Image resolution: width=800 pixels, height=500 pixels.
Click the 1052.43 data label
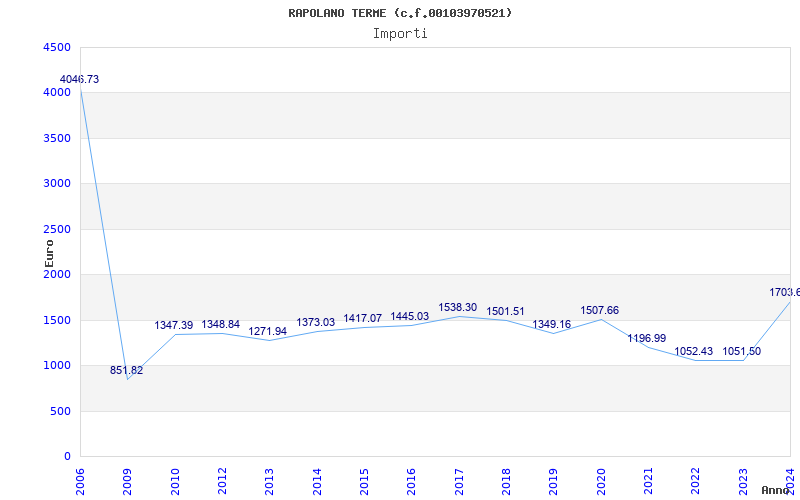(693, 352)
